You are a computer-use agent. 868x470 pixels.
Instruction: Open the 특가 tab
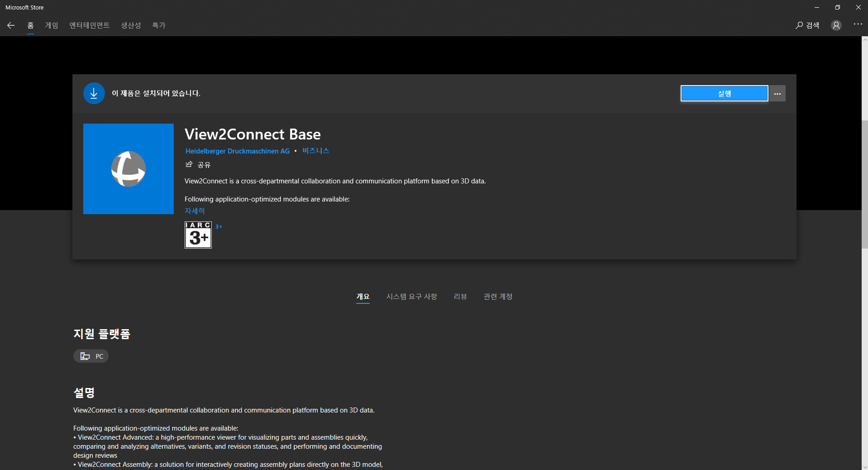[159, 25]
